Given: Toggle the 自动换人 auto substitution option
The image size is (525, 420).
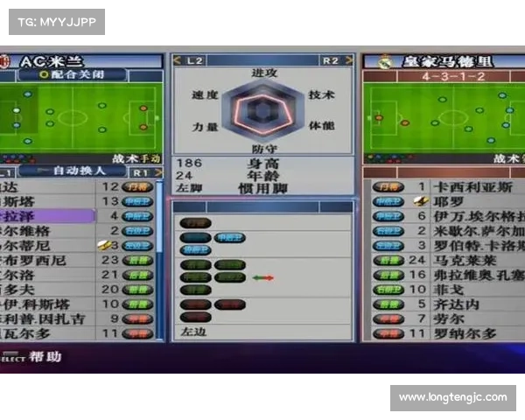Looking at the screenshot, I should pos(77,171).
